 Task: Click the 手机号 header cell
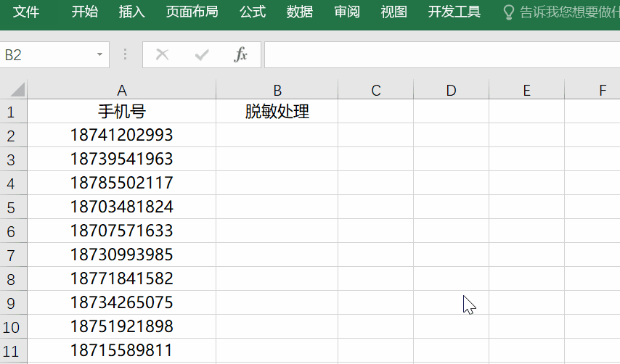(x=122, y=112)
